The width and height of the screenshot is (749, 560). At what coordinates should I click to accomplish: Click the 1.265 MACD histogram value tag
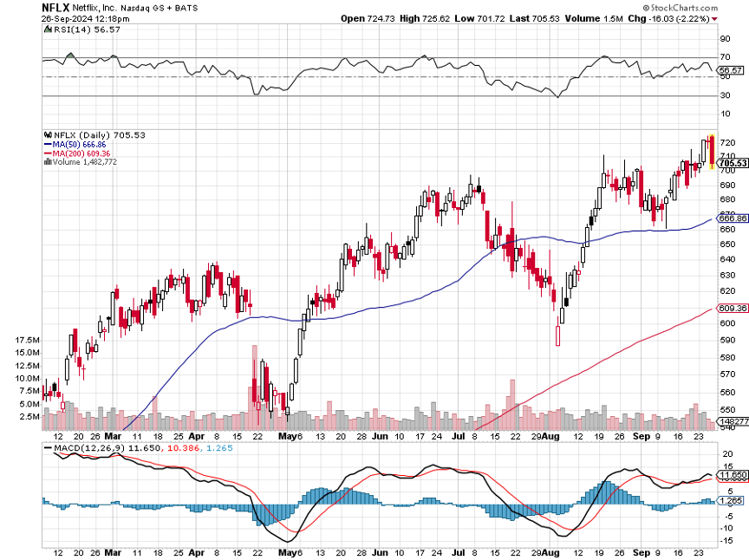[x=731, y=500]
